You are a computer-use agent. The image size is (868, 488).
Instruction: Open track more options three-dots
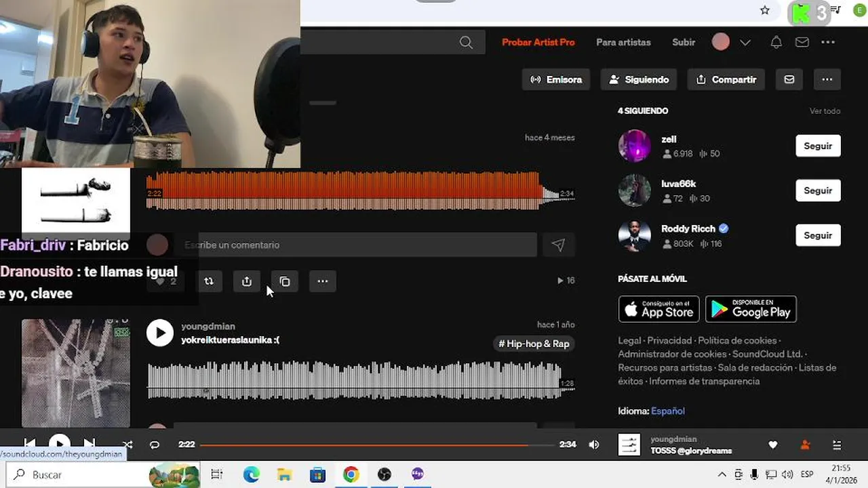pos(323,281)
